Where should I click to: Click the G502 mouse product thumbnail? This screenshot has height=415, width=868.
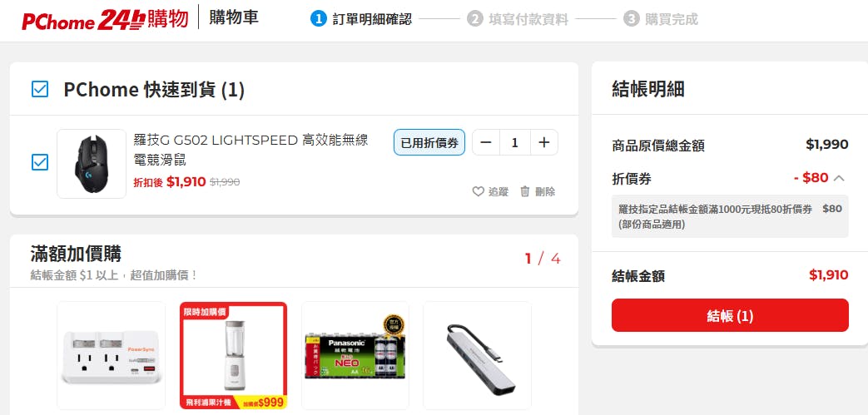[x=92, y=164]
